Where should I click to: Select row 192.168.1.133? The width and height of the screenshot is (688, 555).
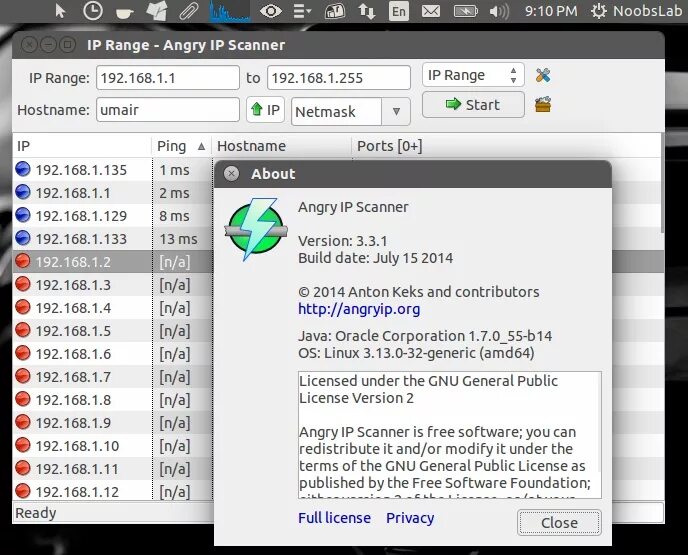coord(113,239)
